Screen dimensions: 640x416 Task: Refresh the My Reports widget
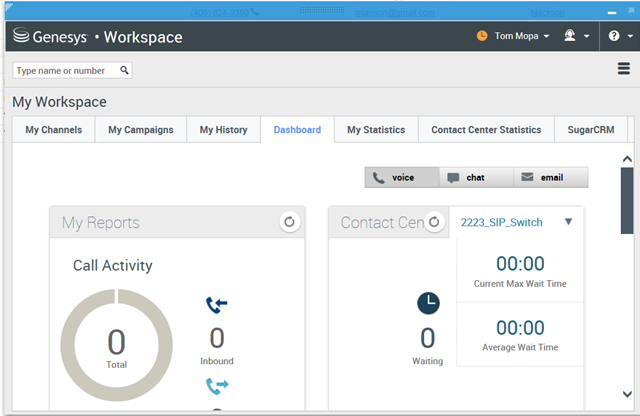coord(289,222)
